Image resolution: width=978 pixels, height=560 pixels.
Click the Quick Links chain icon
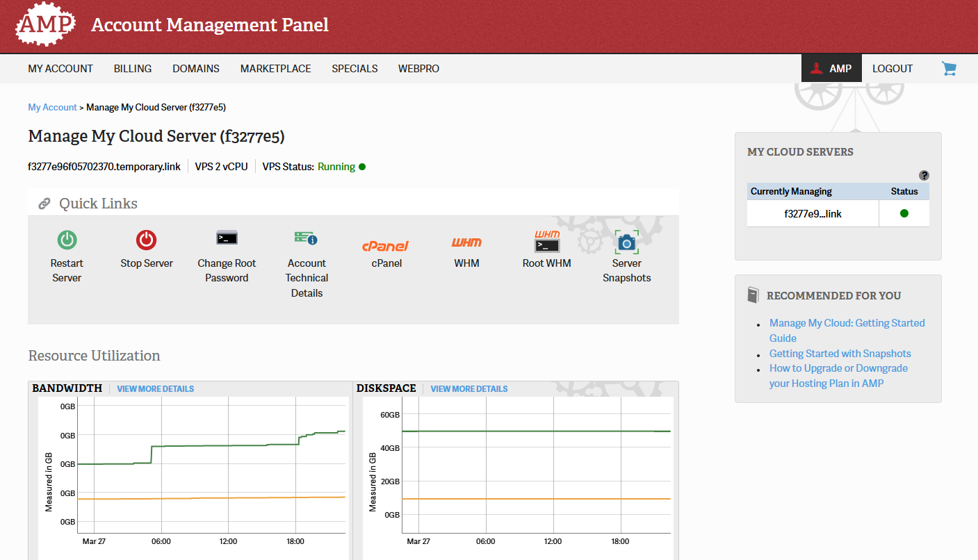[x=44, y=204]
